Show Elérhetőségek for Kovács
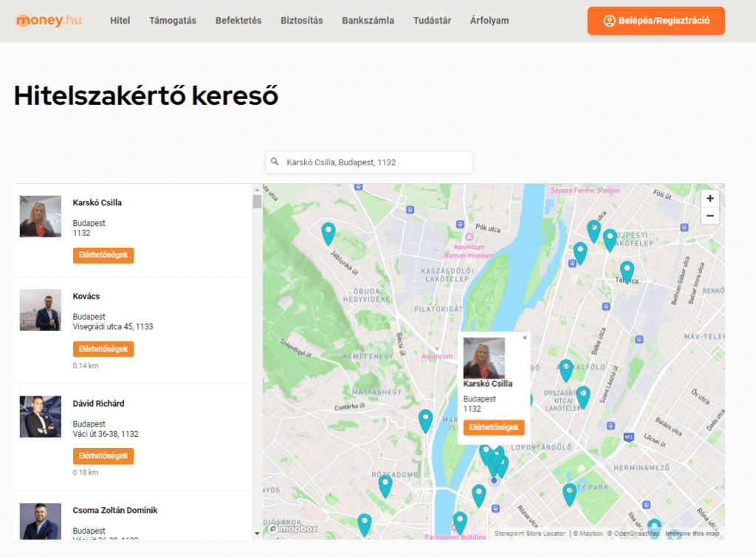The height and width of the screenshot is (558, 756). [x=103, y=349]
